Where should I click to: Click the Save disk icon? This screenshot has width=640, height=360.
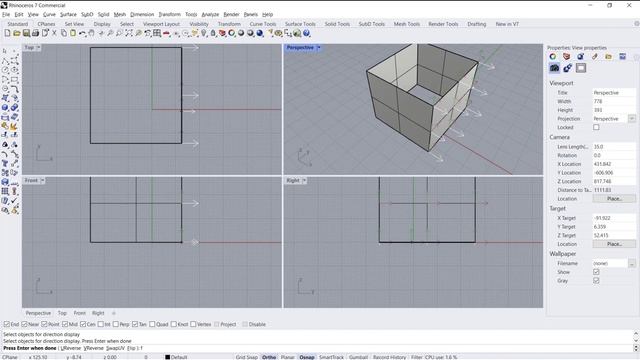tap(26, 33)
